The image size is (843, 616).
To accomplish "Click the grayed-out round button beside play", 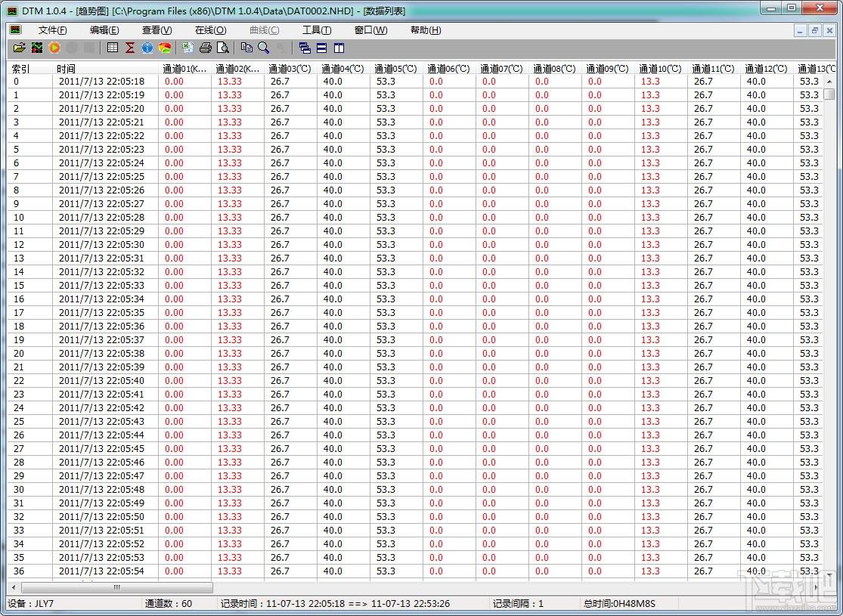I will 72,48.
